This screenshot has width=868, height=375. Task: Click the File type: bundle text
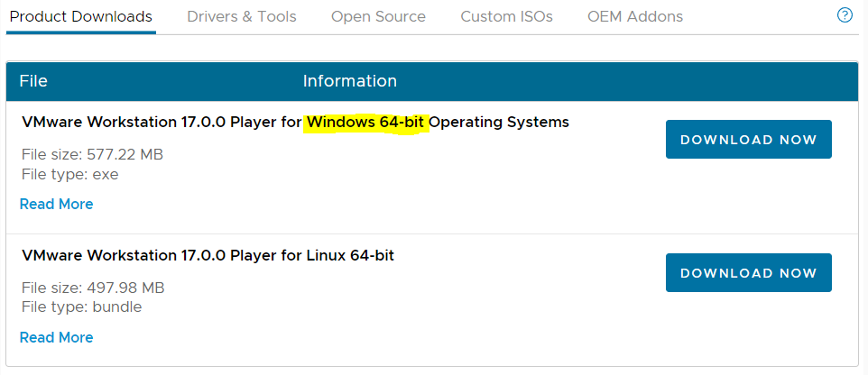(x=82, y=307)
